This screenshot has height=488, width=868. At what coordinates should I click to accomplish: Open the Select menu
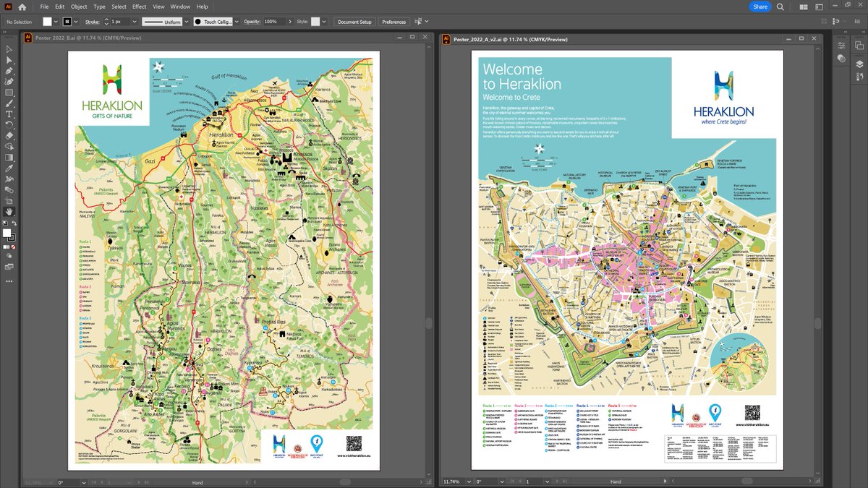[x=119, y=7]
